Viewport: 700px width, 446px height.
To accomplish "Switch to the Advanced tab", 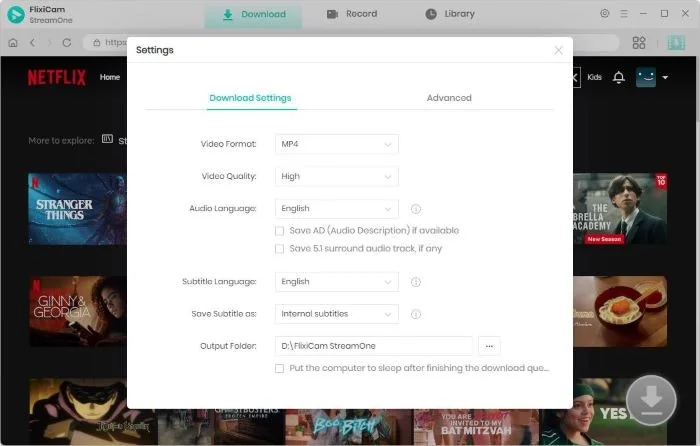I will coord(448,98).
